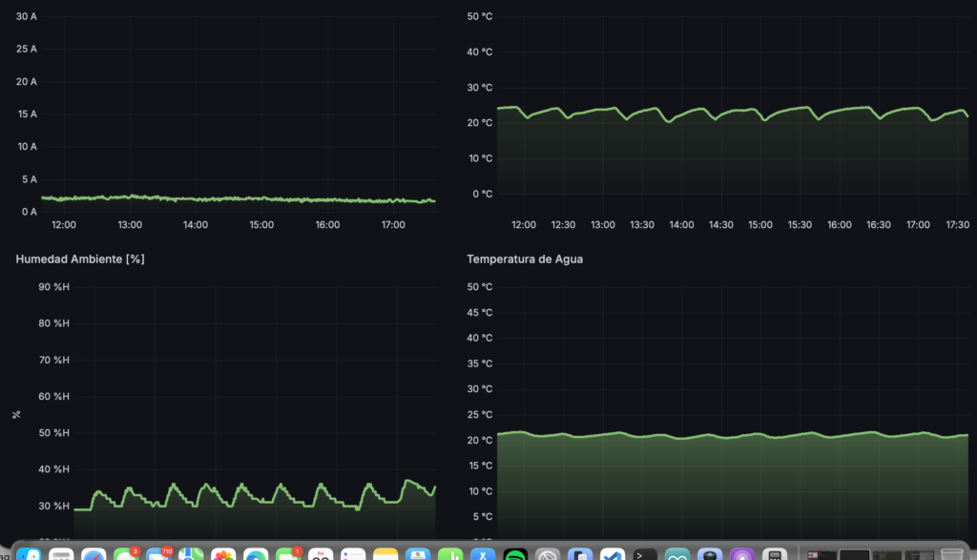
Task: Open System Settings gear in Dock
Action: click(547, 553)
